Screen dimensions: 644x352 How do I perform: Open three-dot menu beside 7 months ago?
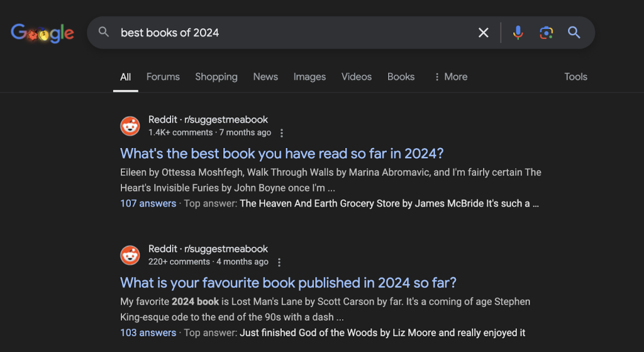pos(281,133)
